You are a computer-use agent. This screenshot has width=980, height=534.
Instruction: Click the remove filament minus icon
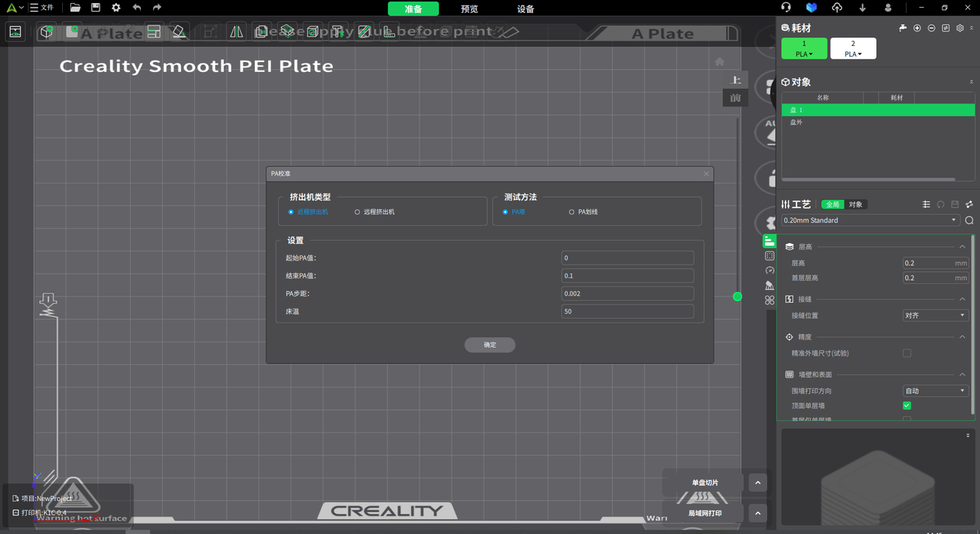[x=931, y=28]
